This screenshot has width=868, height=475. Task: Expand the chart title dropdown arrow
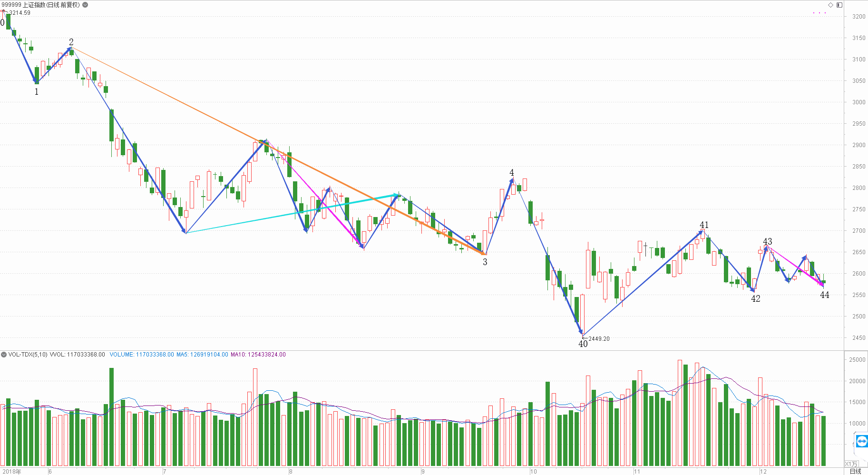[85, 5]
